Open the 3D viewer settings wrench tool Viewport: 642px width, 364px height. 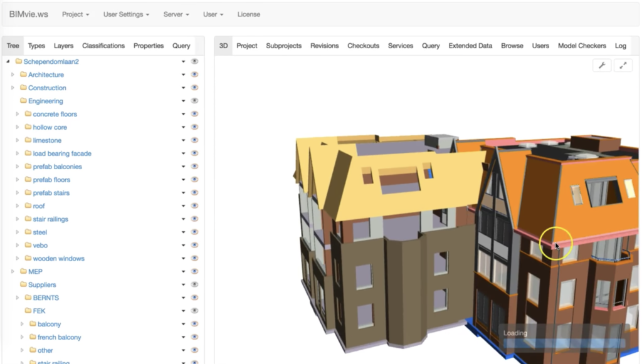(601, 65)
